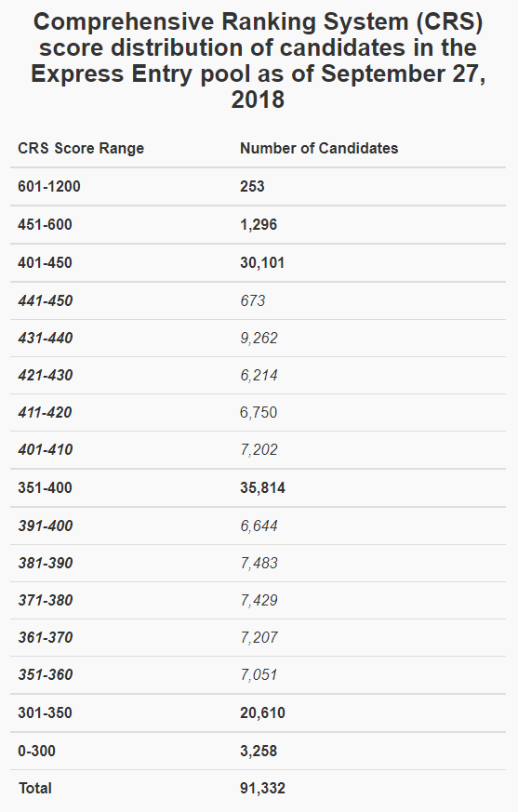
Task: Click the 6,750 candidates value
Action: pyautogui.click(x=259, y=413)
